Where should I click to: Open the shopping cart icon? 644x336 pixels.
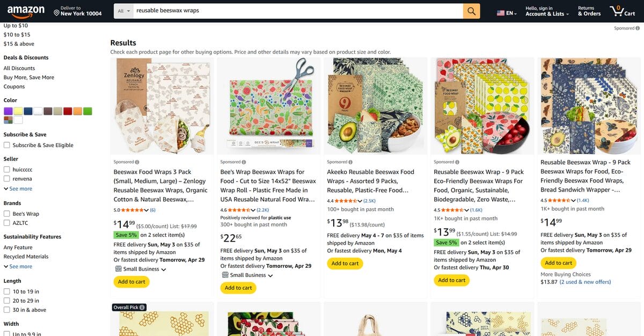point(623,11)
